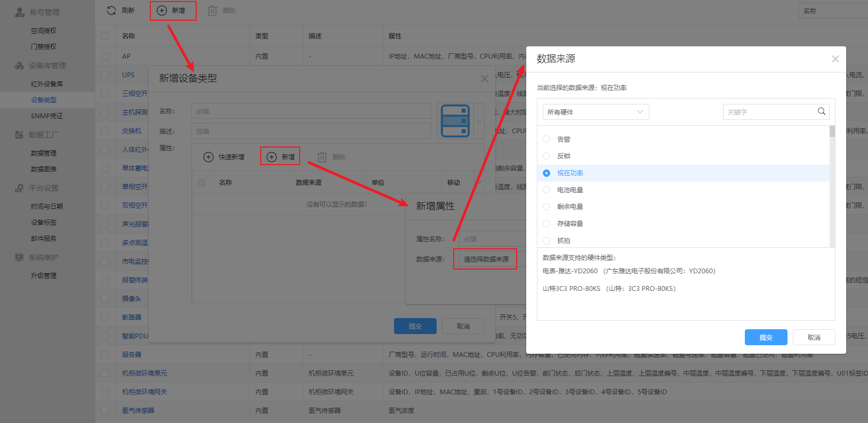Image resolution: width=868 pixels, height=423 pixels.
Task: Click the 电表-雅达-YD2060 hardware type text
Action: [x=629, y=271]
